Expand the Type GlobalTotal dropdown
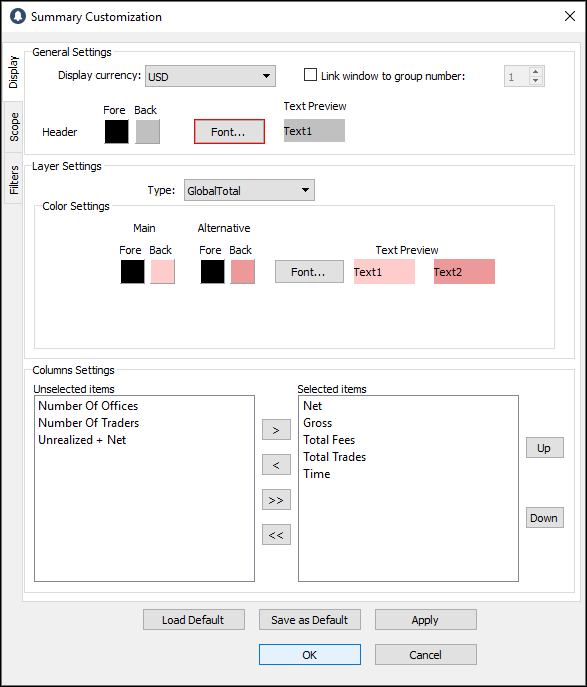This screenshot has height=687, width=587. click(249, 190)
